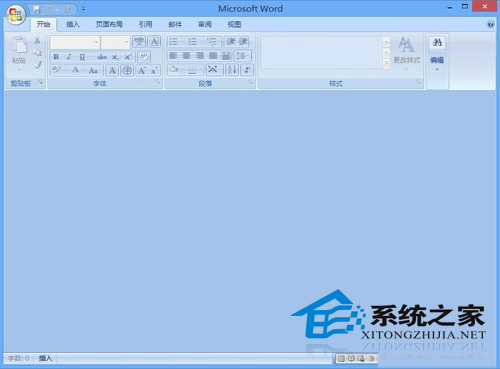
Task: Switch to the 审阅 tab
Action: 205,24
